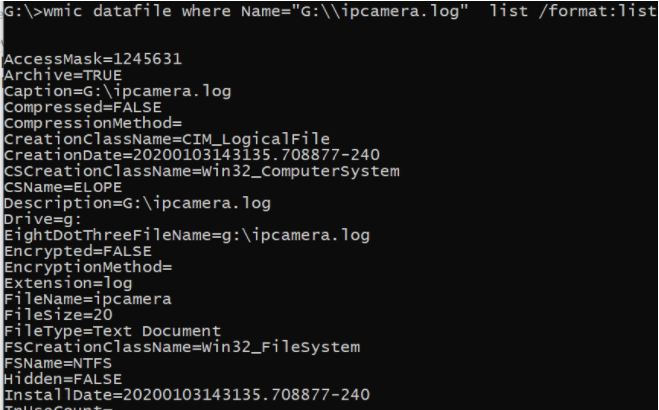659x410 pixels.
Task: Click the FileName=ipcamera line
Action: pyautogui.click(x=88, y=299)
